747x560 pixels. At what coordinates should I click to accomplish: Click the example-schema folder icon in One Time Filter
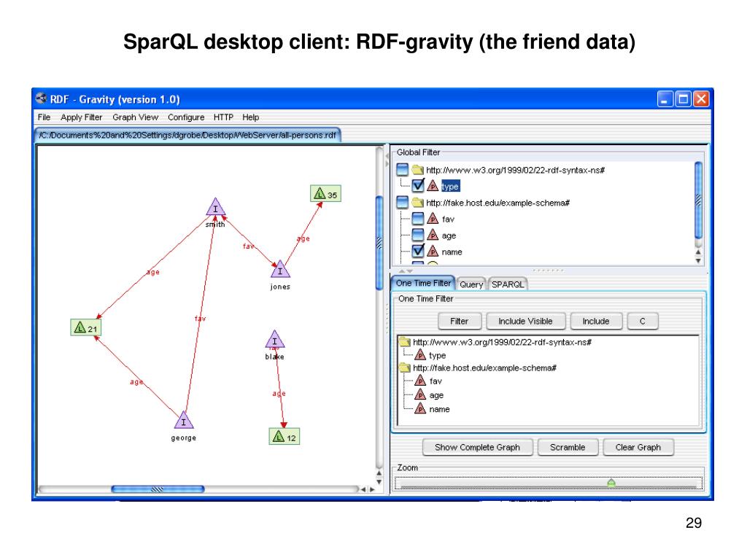405,367
